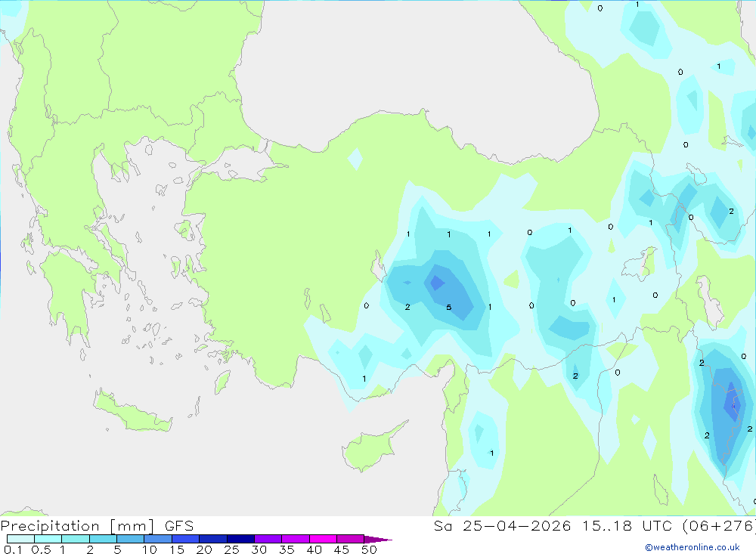The width and height of the screenshot is (756, 554).
Task: Select the 35–40 mm violet legend swatch
Action: pos(295,539)
